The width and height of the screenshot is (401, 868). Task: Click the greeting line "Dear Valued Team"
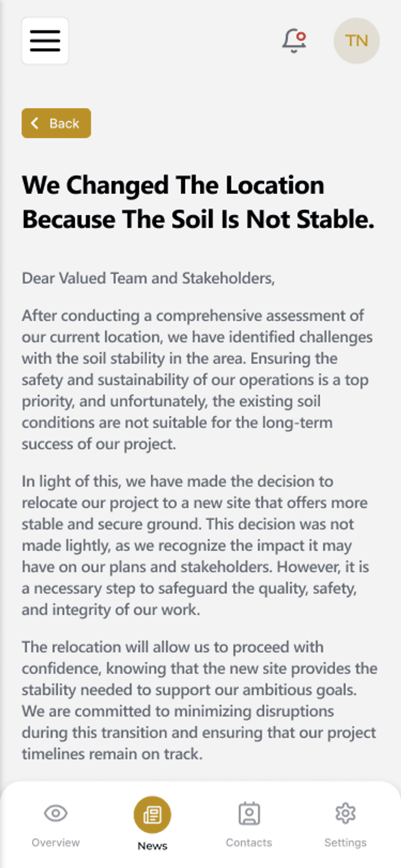click(148, 278)
